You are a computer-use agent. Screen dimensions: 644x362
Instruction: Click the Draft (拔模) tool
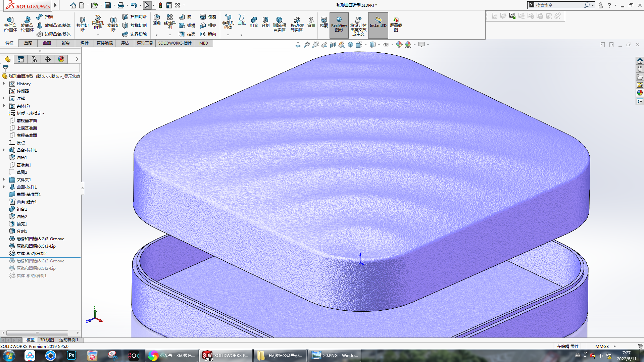click(x=187, y=25)
